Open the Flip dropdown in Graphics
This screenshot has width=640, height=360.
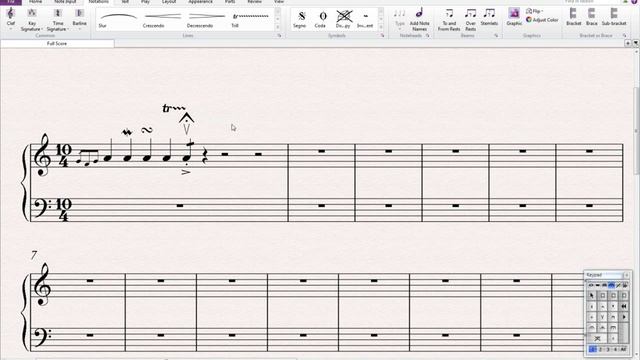(535, 11)
